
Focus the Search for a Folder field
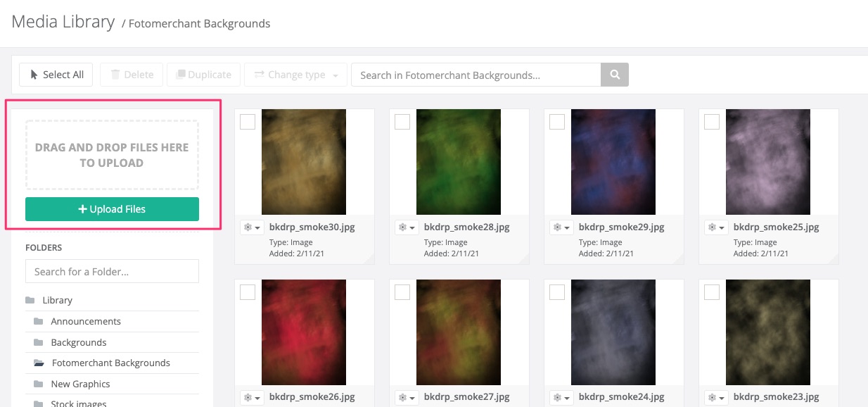pyautogui.click(x=112, y=271)
